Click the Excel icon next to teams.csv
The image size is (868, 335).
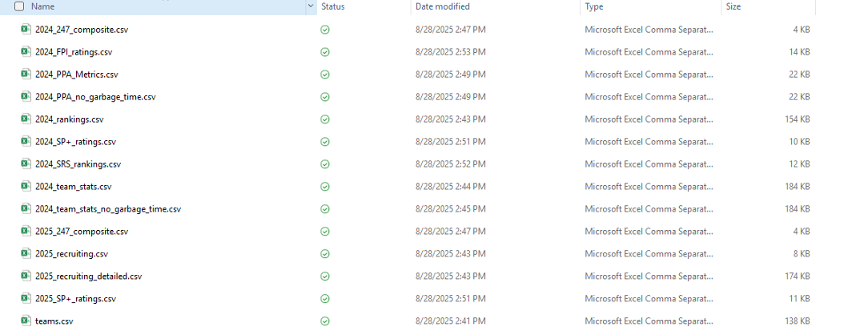point(26,321)
